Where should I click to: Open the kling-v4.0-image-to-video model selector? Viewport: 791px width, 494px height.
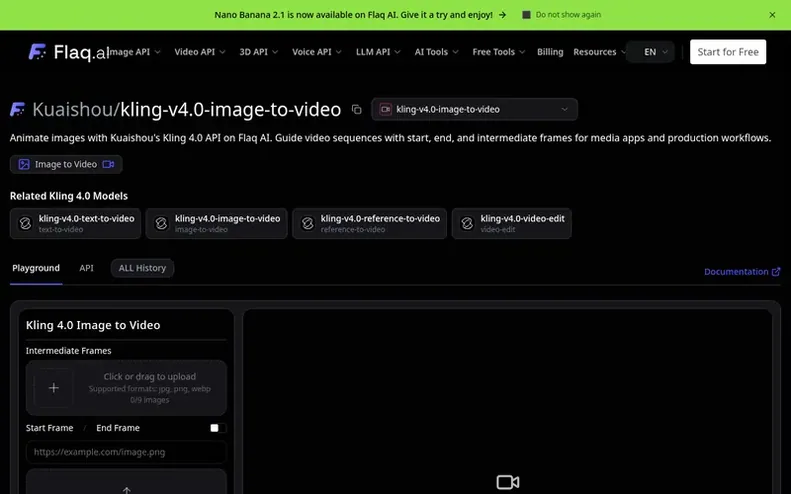(474, 109)
